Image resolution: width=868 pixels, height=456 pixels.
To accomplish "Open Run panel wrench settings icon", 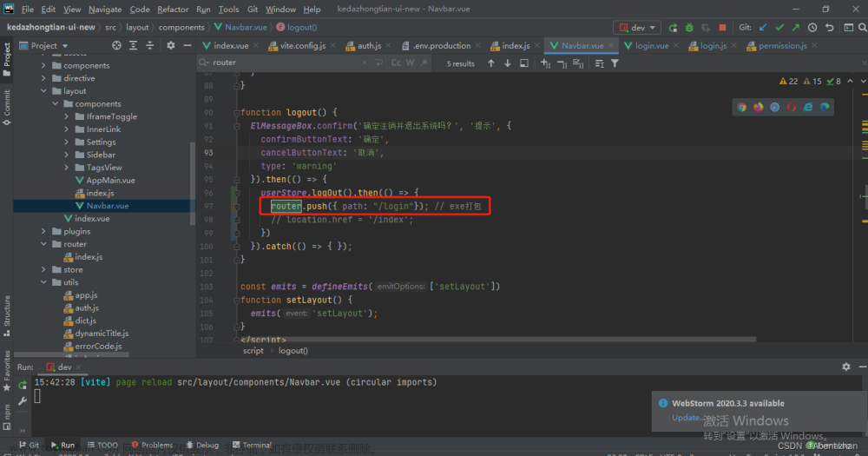I will tap(23, 400).
